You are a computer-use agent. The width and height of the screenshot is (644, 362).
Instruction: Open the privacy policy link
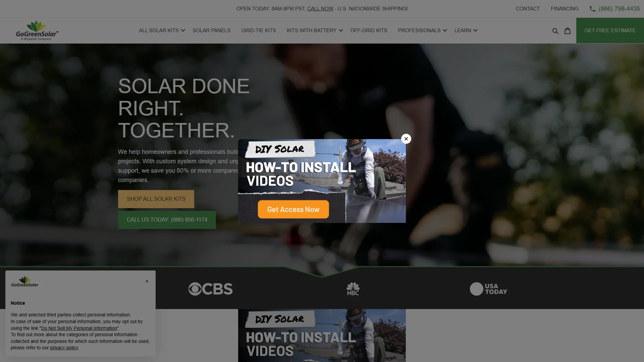[64, 348]
